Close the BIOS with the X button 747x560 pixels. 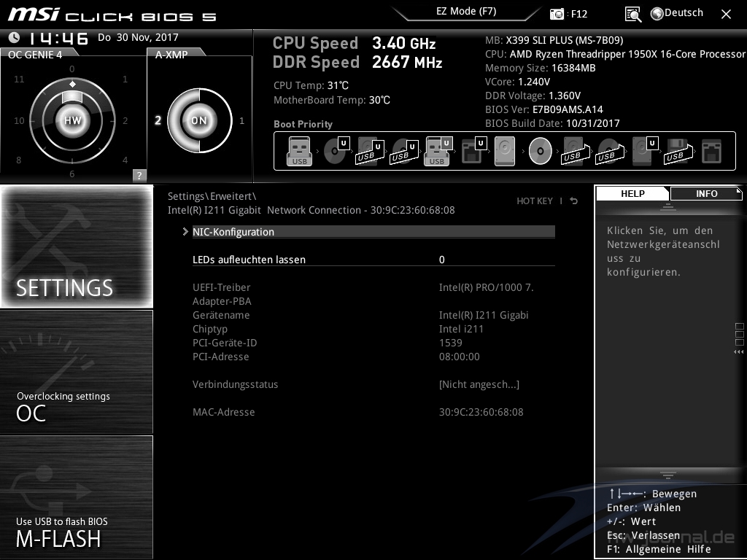point(726,15)
